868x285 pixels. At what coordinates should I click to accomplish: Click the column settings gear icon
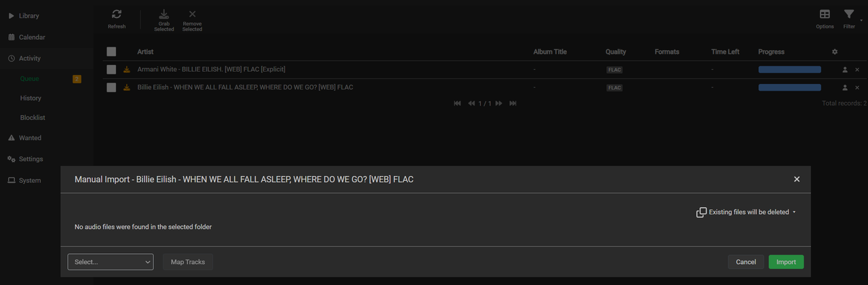(835, 51)
